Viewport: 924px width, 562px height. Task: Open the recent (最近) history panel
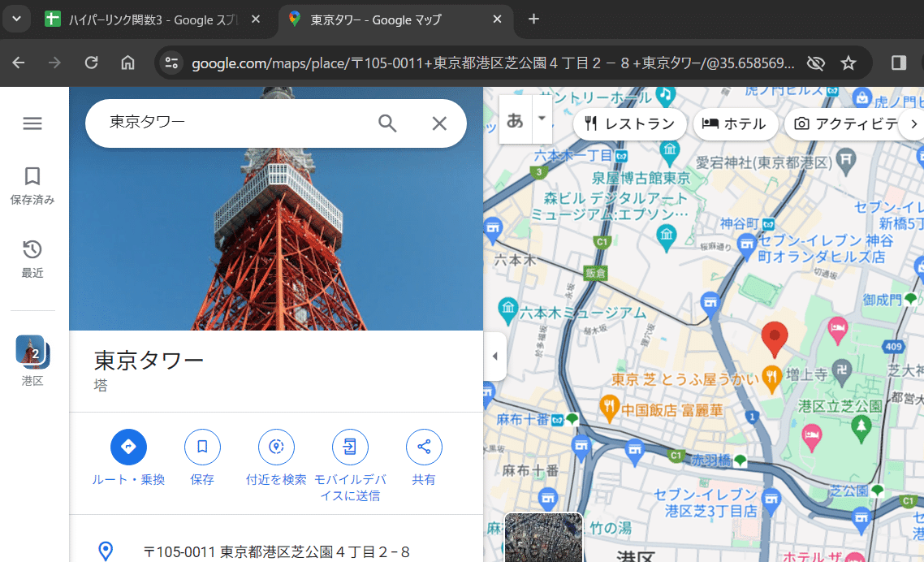[32, 259]
